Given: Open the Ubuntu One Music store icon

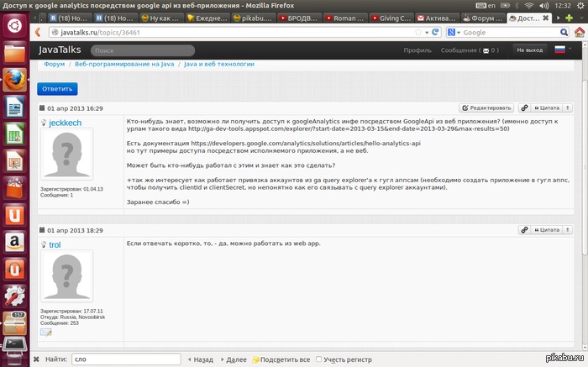Looking at the screenshot, I should tap(14, 269).
